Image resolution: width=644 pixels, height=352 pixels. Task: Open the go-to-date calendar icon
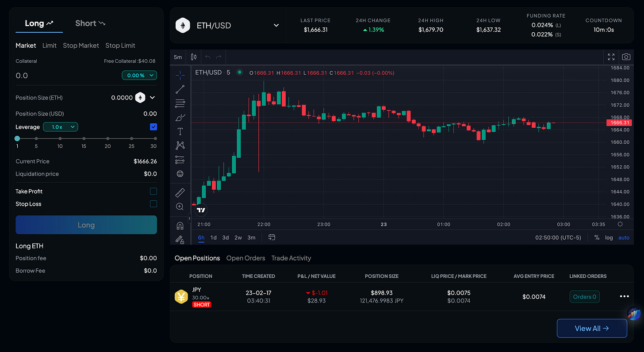click(x=272, y=237)
